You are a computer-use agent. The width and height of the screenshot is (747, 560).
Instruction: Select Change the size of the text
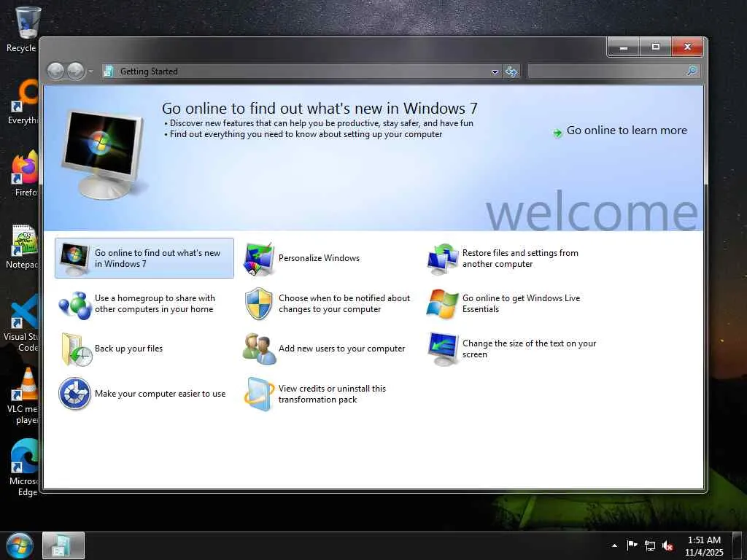(x=529, y=349)
